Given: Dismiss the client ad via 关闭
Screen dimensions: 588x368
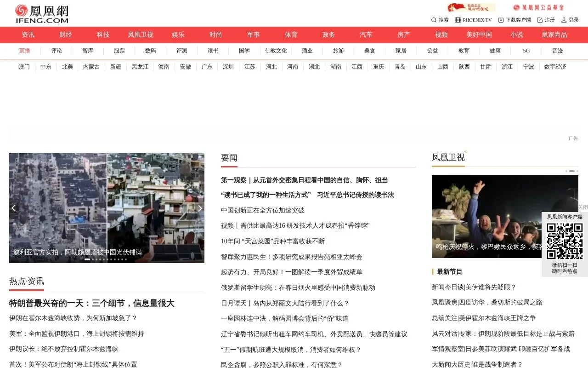Looking at the screenshot, I should pyautogui.click(x=582, y=207).
